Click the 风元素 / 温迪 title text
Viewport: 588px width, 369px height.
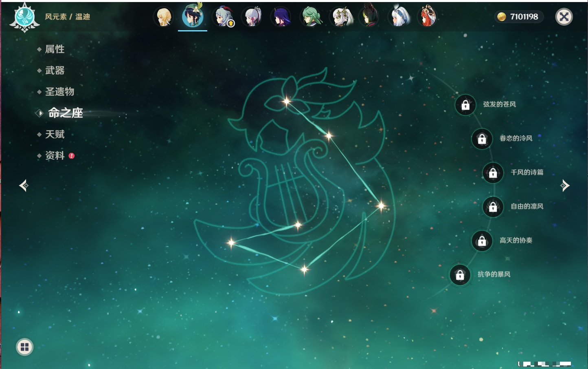pyautogui.click(x=67, y=17)
